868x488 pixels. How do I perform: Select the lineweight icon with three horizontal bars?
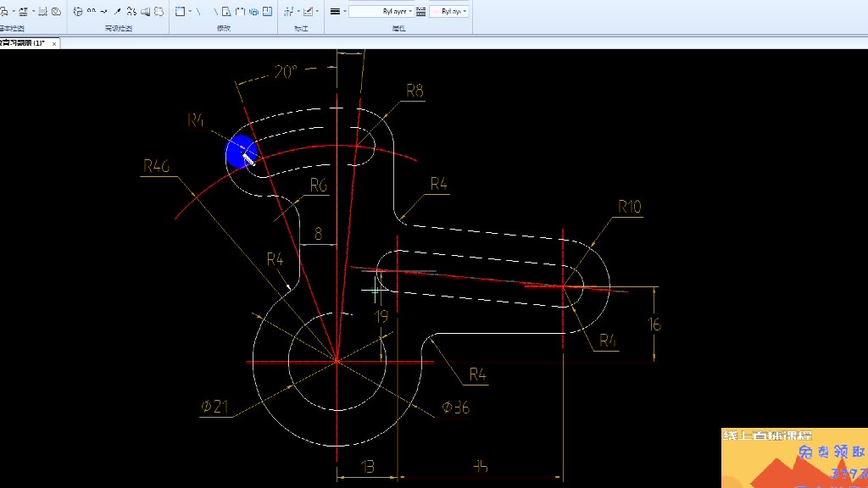(335, 12)
